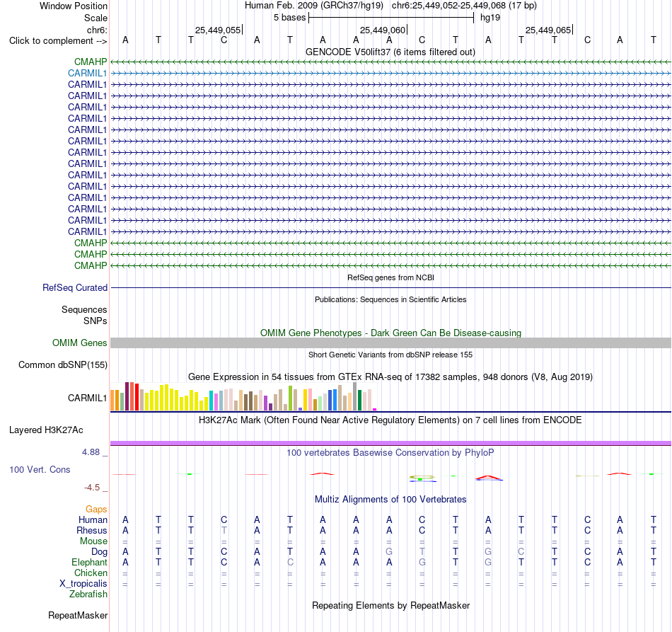
Task: Select the Mouse alignment row label
Action: coord(93,541)
